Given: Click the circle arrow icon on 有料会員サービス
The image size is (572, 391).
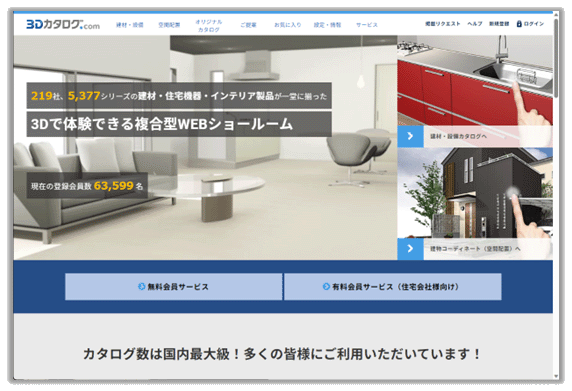Looking at the screenshot, I should (326, 287).
